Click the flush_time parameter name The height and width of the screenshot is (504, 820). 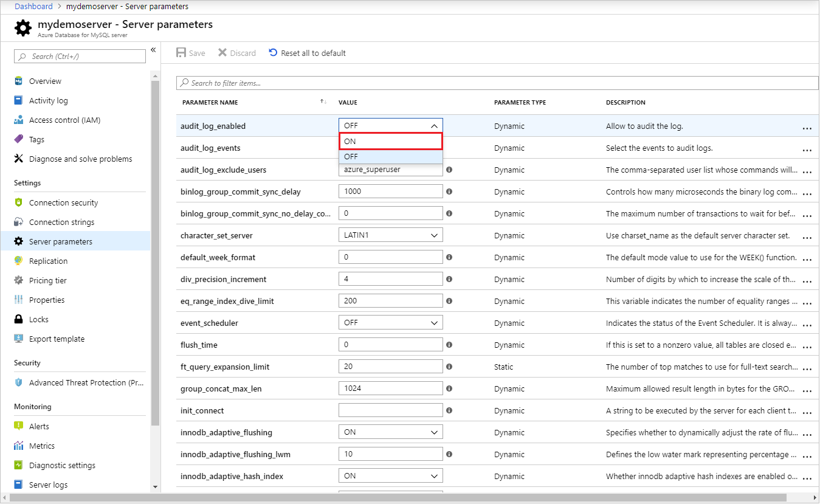(x=199, y=345)
